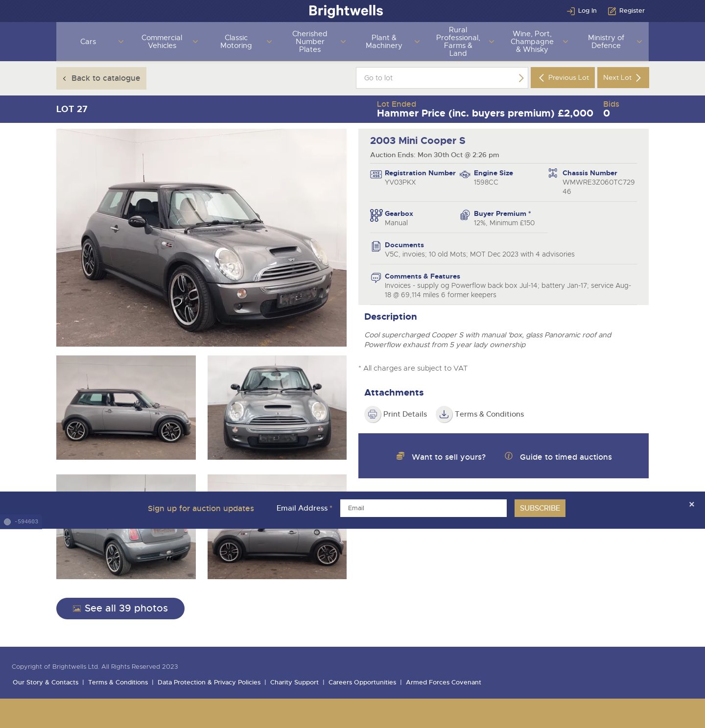Open the Cars menu

(88, 42)
